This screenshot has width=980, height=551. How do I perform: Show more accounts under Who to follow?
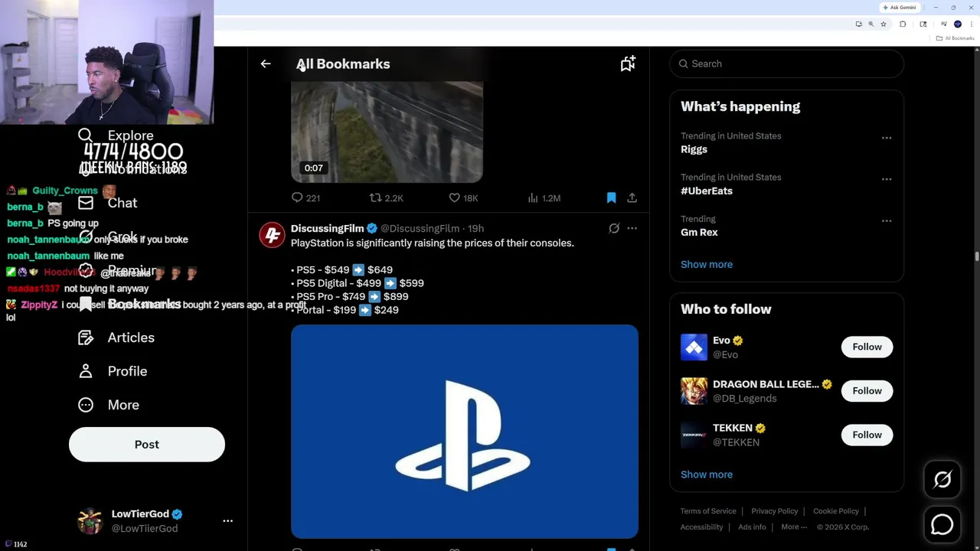[x=707, y=474]
